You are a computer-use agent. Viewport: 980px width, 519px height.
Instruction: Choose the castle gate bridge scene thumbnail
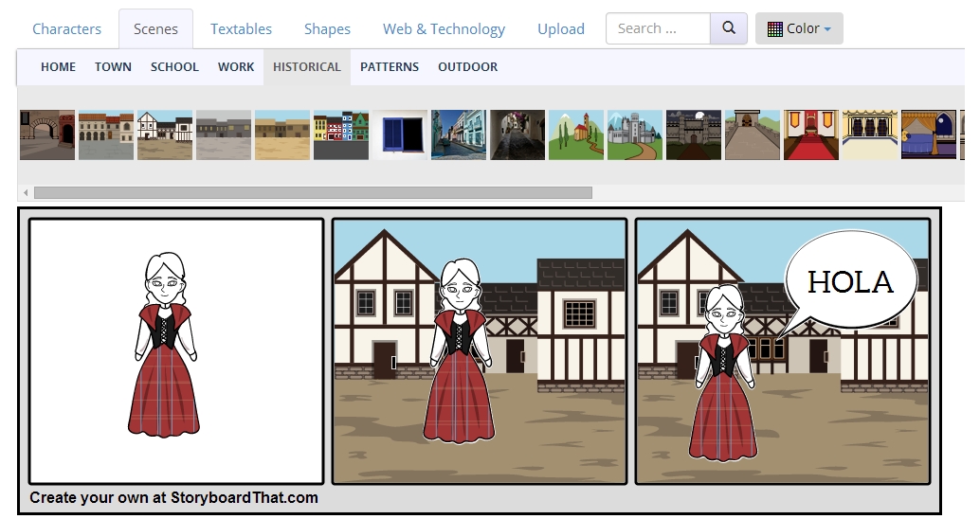pos(753,134)
